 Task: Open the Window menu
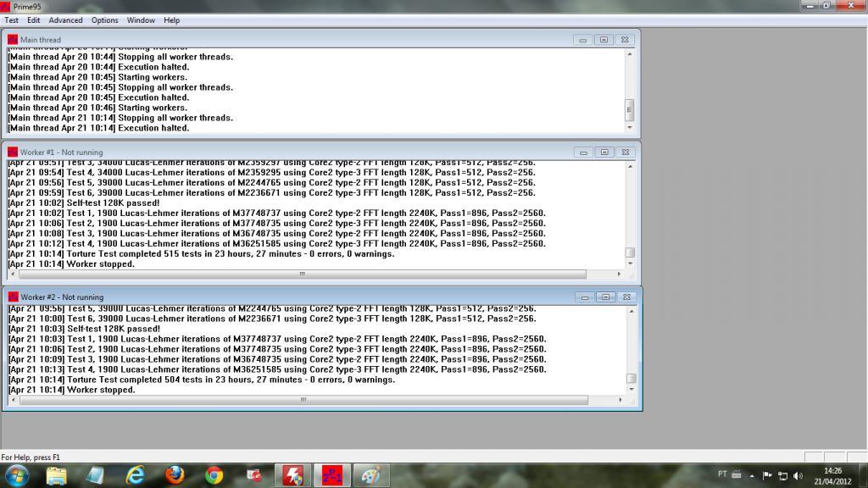141,20
